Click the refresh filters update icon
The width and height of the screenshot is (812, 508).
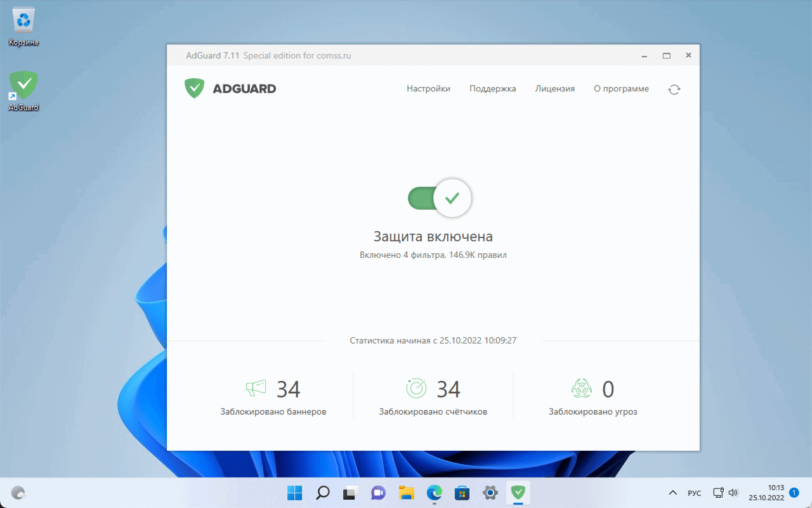point(674,90)
